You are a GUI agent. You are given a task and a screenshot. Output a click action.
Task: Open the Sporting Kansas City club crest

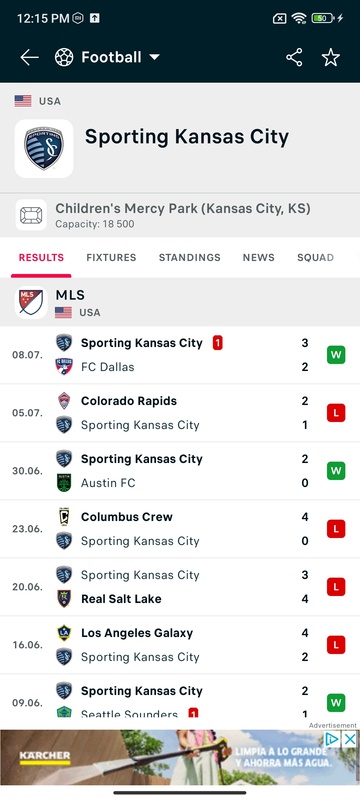44,148
